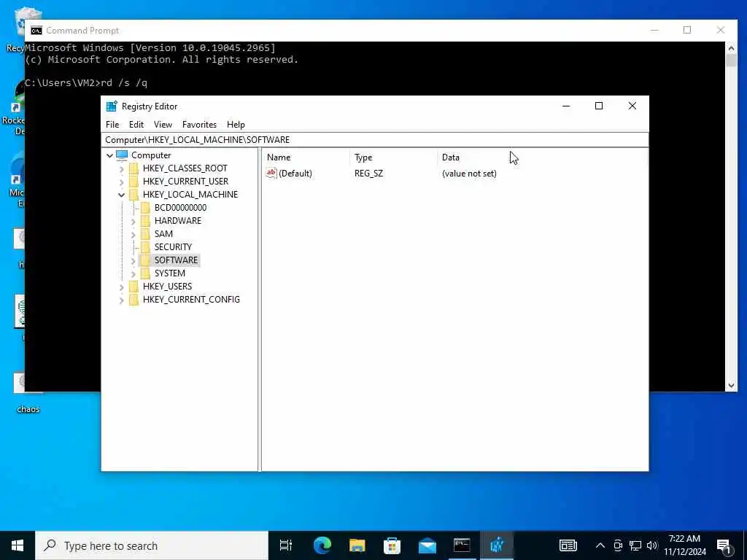
Task: Open the Favorites menu in Registry Editor
Action: 199,124
